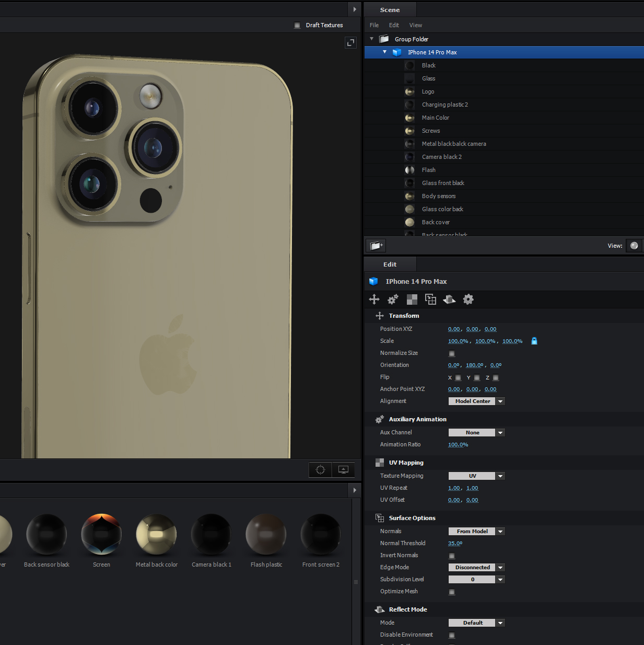This screenshot has height=645, width=644.
Task: Open the Auxiliary Animation gears icon in Edit toolbar
Action: (393, 299)
